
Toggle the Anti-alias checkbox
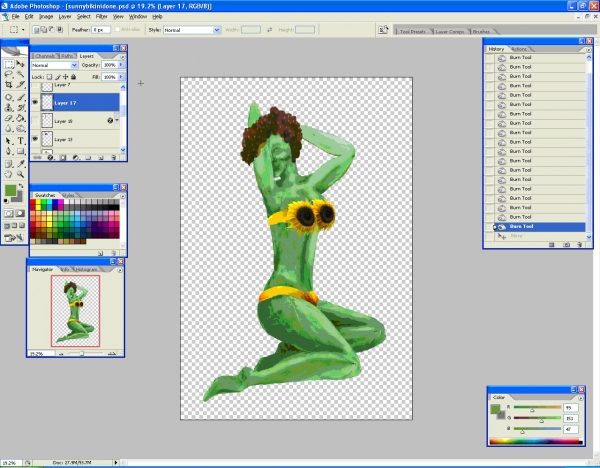pos(117,29)
